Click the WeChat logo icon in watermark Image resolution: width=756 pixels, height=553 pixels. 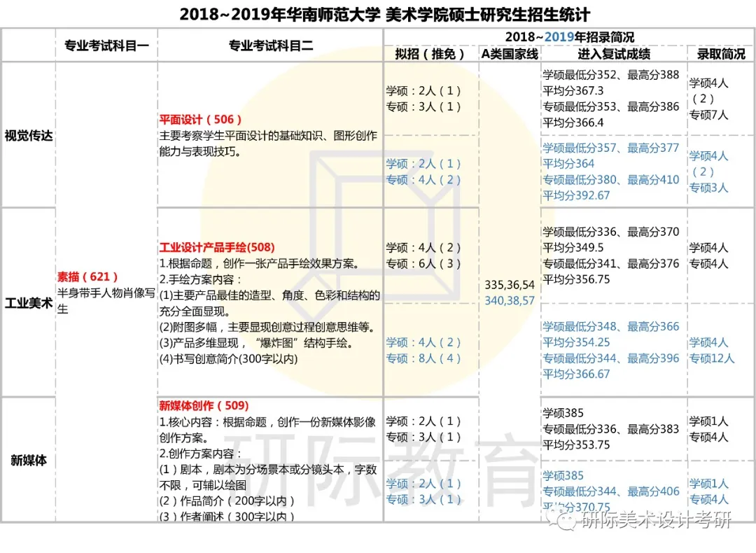[x=561, y=519]
